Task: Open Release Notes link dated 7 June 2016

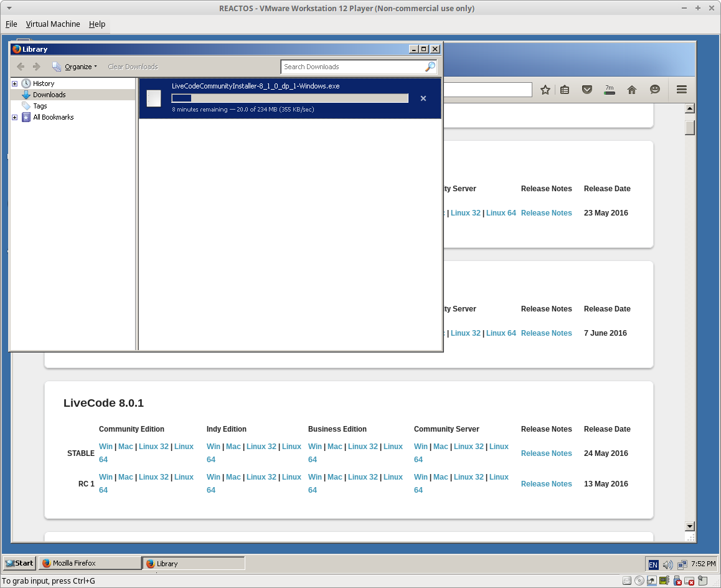Action: tap(546, 333)
